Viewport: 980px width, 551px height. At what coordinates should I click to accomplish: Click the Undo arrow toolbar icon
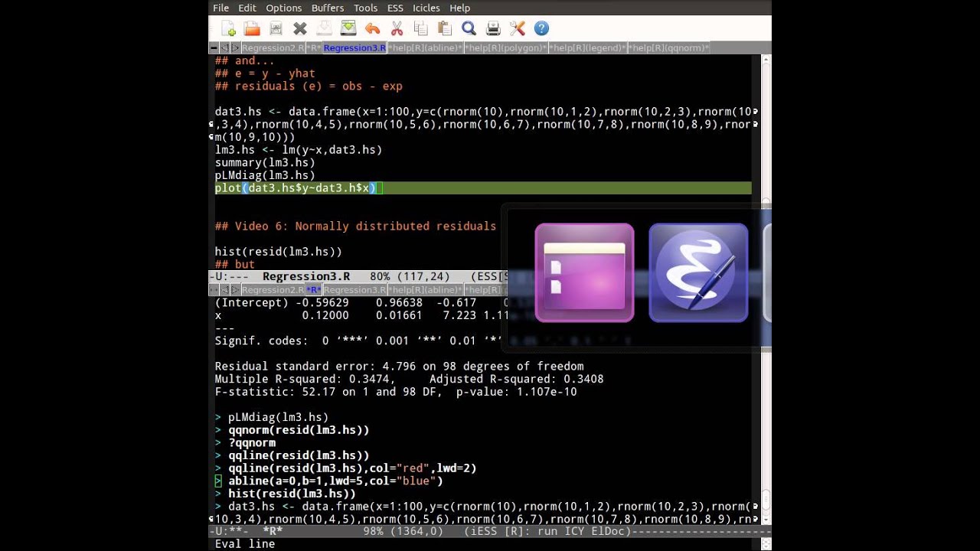click(373, 28)
